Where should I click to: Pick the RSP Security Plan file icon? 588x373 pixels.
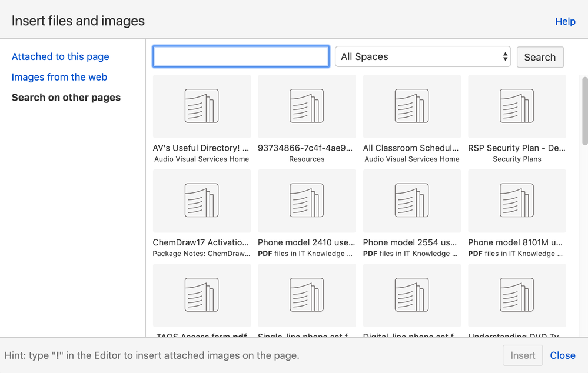coord(517,106)
